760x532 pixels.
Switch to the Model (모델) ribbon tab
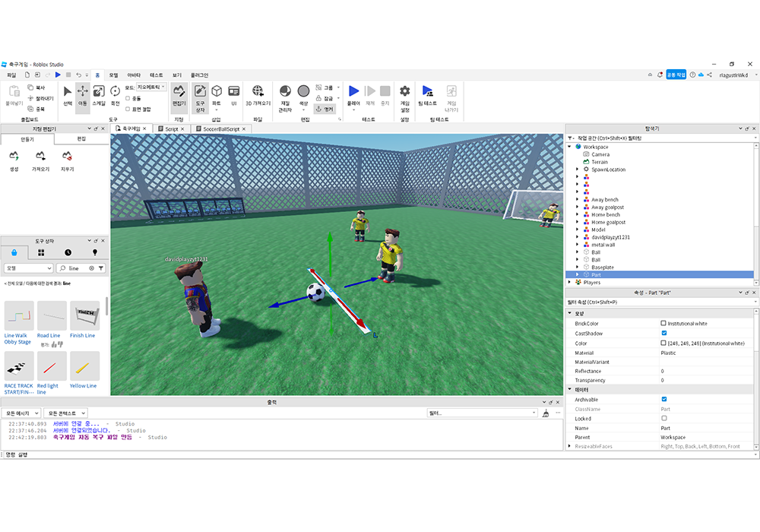pos(113,75)
